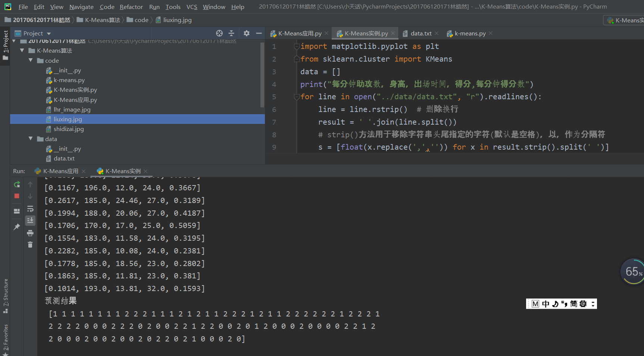
Task: Open the Run menu
Action: pos(154,7)
